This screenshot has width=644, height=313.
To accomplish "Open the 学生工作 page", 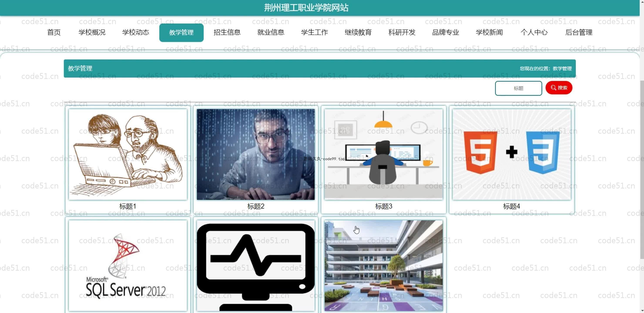I will 315,32.
